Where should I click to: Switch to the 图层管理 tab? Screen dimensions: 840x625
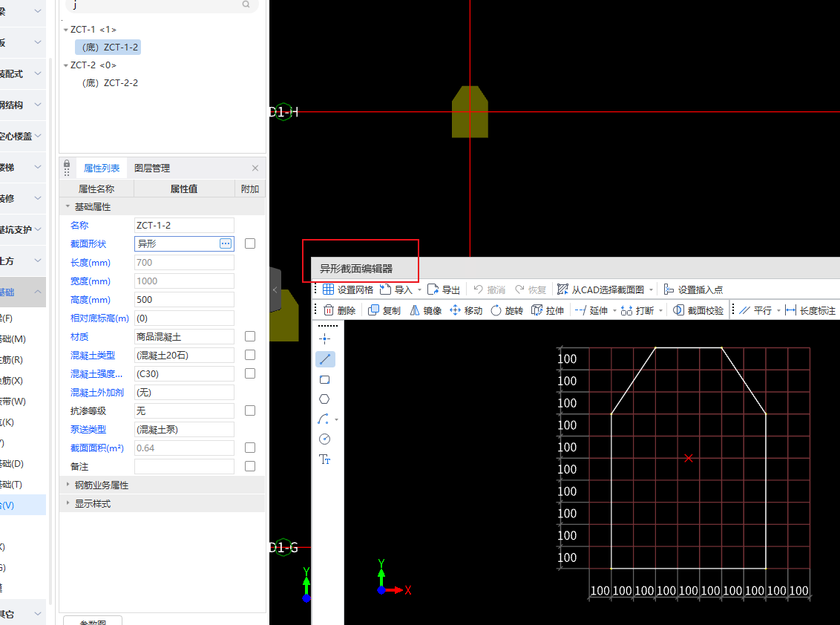point(152,168)
